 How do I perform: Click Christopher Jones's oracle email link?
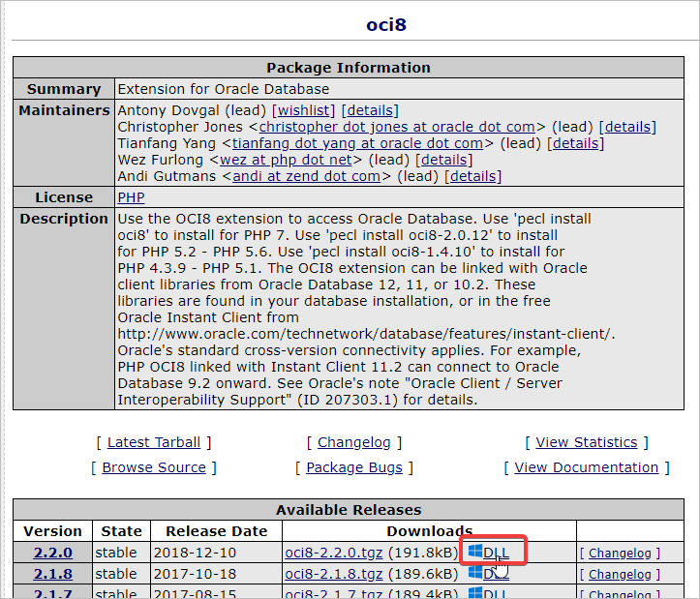coord(397,127)
